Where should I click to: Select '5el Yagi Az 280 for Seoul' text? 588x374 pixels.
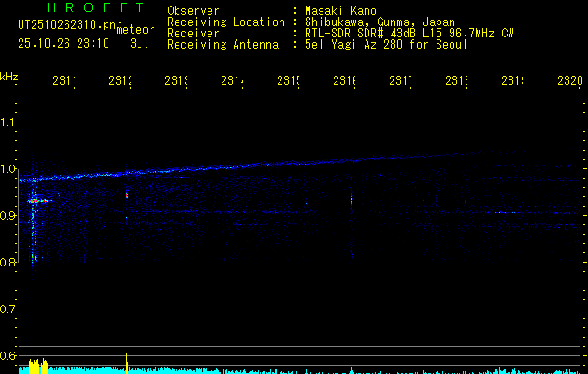386,45
